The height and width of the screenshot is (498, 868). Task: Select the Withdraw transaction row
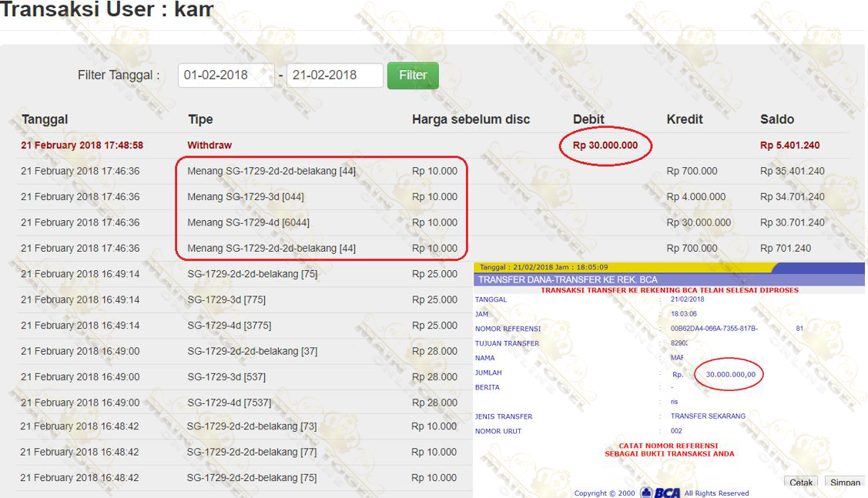coord(209,145)
